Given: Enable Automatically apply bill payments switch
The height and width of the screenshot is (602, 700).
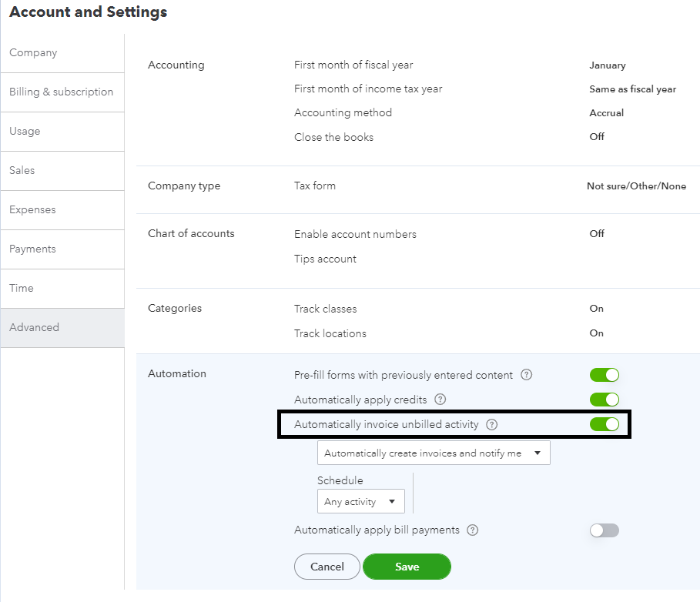Looking at the screenshot, I should [x=605, y=530].
